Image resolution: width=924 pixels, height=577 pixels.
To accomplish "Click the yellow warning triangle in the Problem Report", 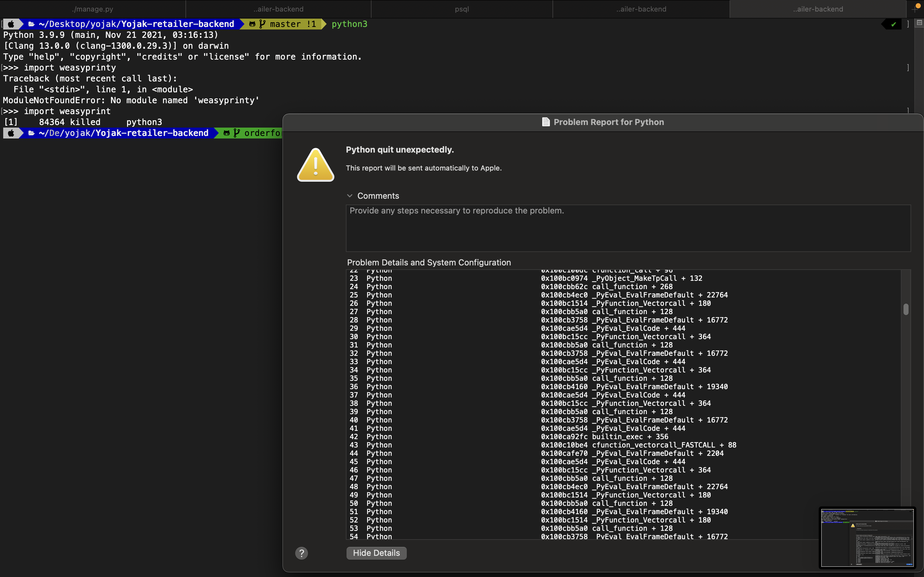I will [x=315, y=164].
